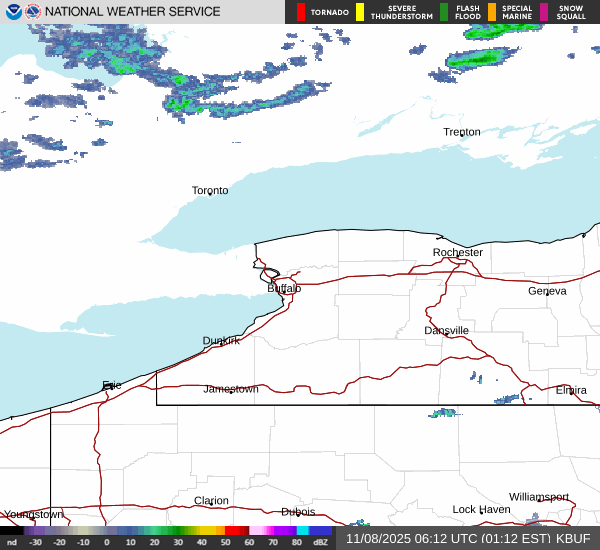Screen dimensions: 600x550
Task: Click the orange Special Marine legend marker
Action: click(492, 12)
